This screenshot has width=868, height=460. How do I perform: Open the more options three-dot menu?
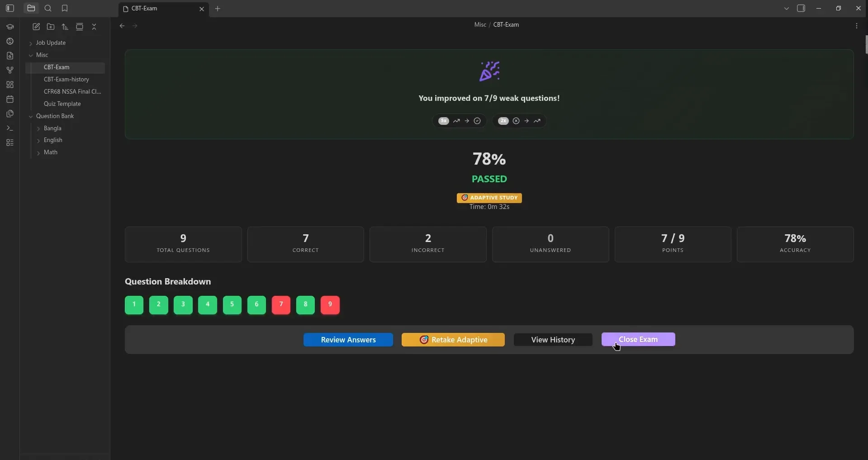coord(857,26)
